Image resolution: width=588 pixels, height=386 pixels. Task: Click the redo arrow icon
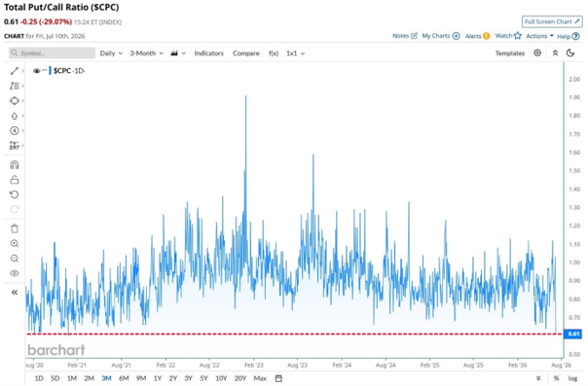(15, 209)
